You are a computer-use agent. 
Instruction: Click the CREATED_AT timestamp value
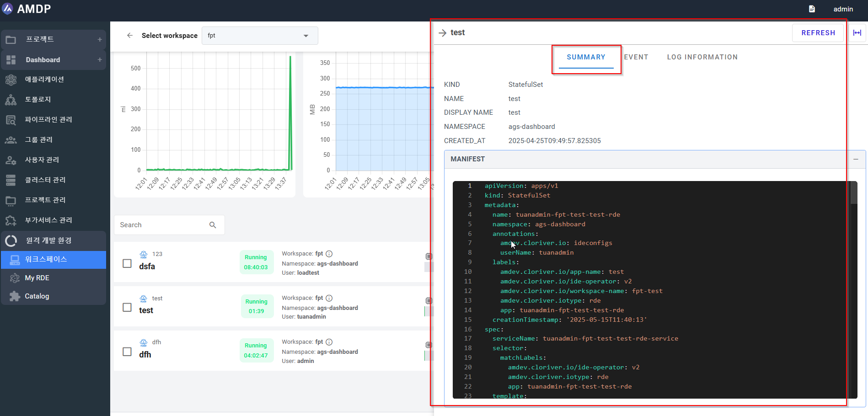tap(554, 141)
